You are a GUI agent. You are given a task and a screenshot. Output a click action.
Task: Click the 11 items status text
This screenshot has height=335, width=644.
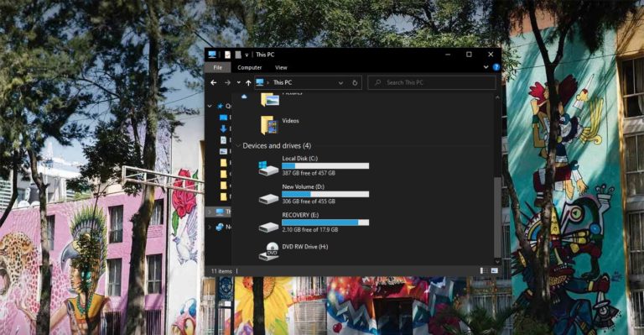click(x=221, y=271)
